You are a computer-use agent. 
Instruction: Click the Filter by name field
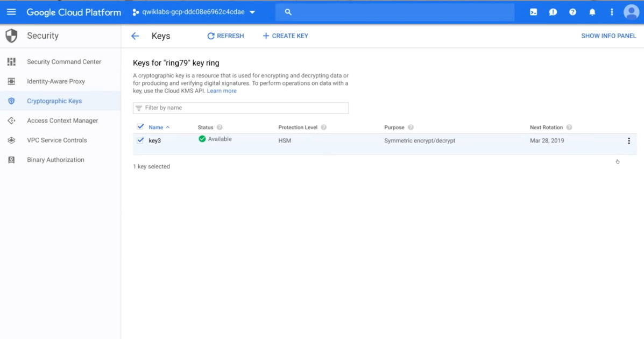coord(240,108)
